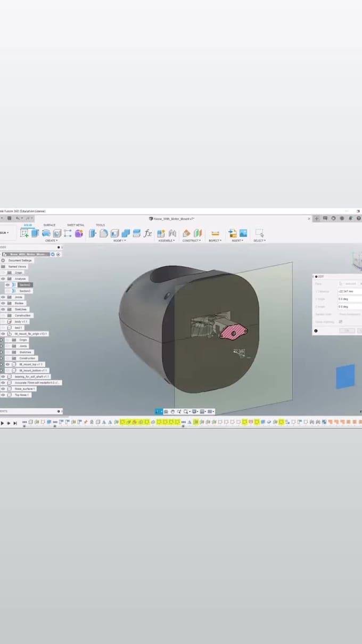This screenshot has height=644, width=362.
Task: Switch to the SOLID tab
Action: click(28, 225)
